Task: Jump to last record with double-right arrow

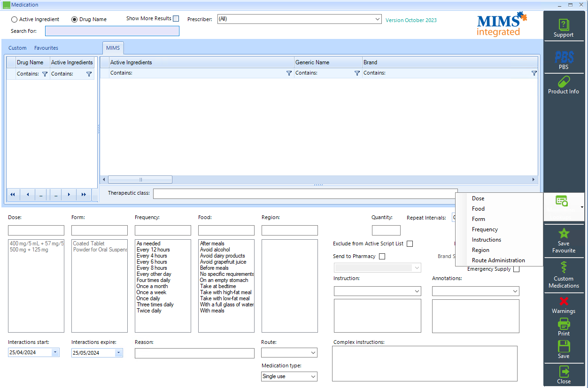Action: pyautogui.click(x=84, y=194)
